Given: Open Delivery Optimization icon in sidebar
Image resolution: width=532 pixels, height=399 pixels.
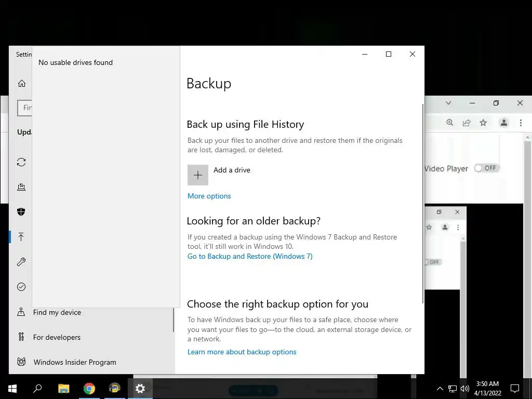Looking at the screenshot, I should click(21, 187).
